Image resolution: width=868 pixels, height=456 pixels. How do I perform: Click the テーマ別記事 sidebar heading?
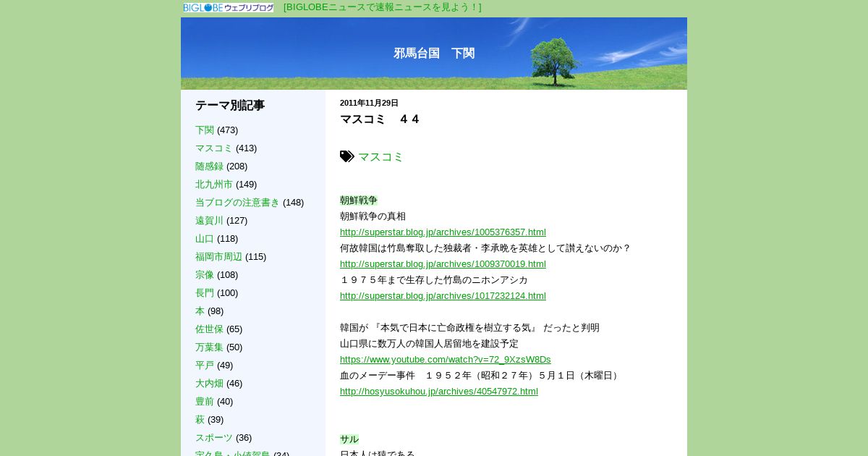[230, 106]
